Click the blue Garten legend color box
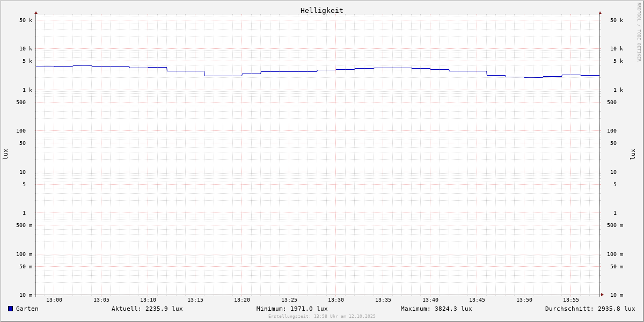The height and width of the screenshot is (322, 644). (10, 309)
